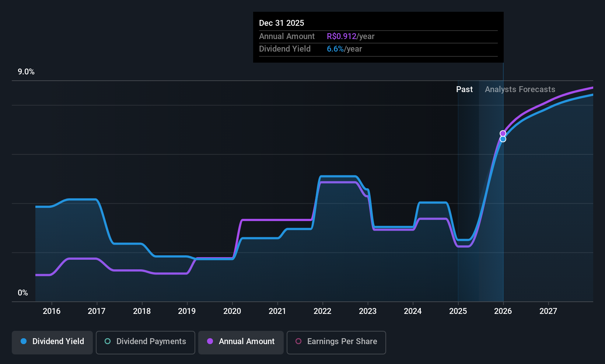605x364 pixels.
Task: Click the 2020 x-axis label
Action: tap(232, 311)
